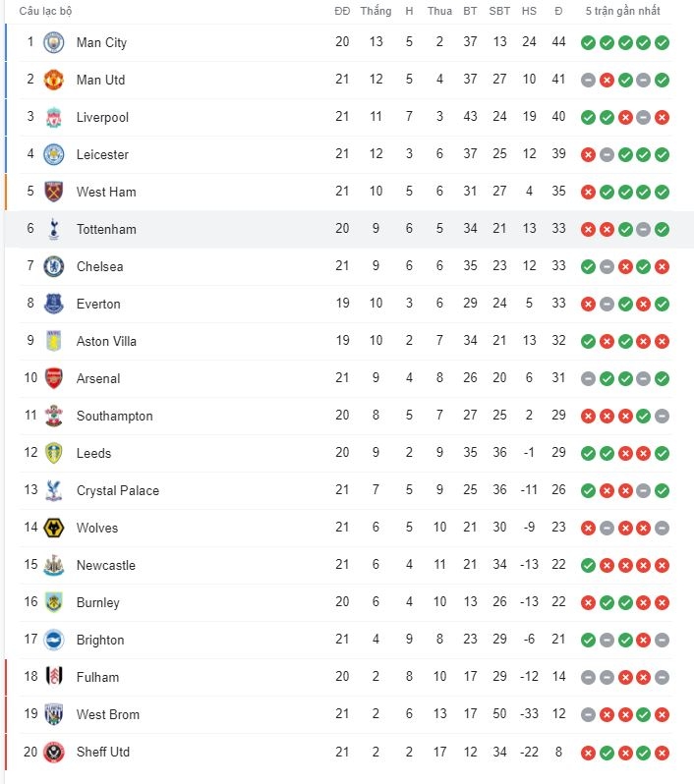Screen dimensions: 694x784
Task: Click the Sheff Utd club crest
Action: 53,752
